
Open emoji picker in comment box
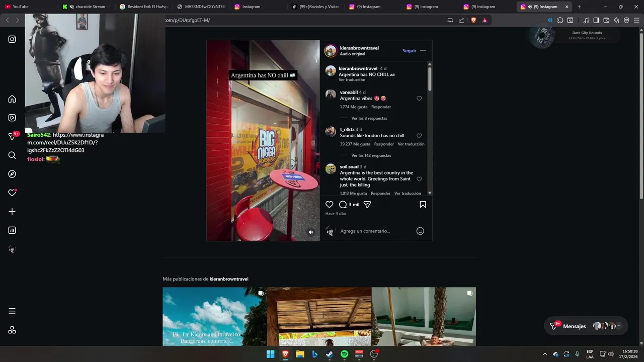pos(420,231)
